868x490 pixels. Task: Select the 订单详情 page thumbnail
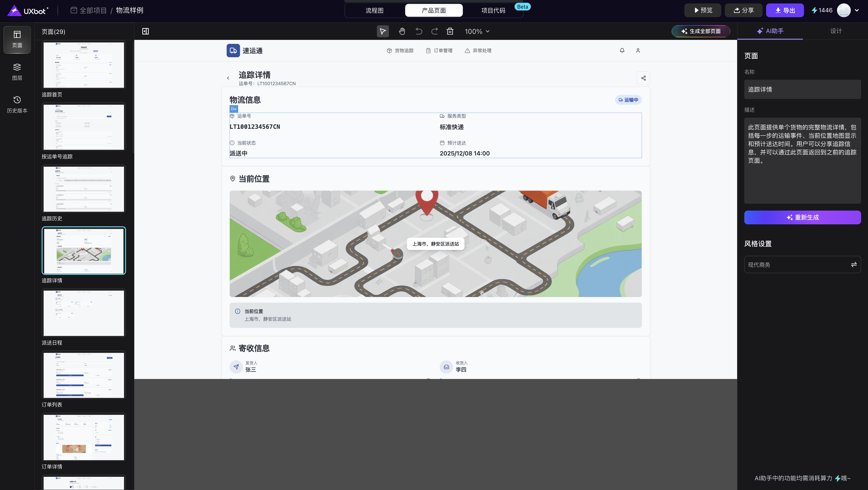[84, 437]
